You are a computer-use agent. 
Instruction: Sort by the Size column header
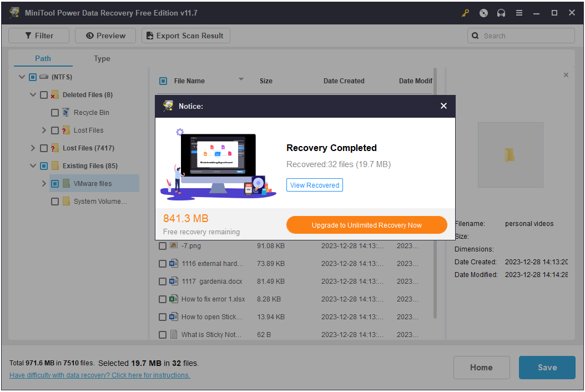(x=266, y=81)
